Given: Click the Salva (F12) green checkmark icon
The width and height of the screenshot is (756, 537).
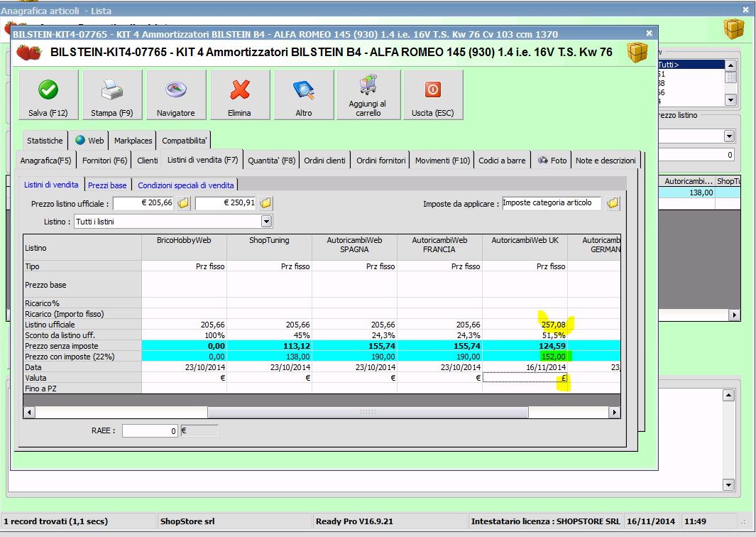Looking at the screenshot, I should click(48, 89).
